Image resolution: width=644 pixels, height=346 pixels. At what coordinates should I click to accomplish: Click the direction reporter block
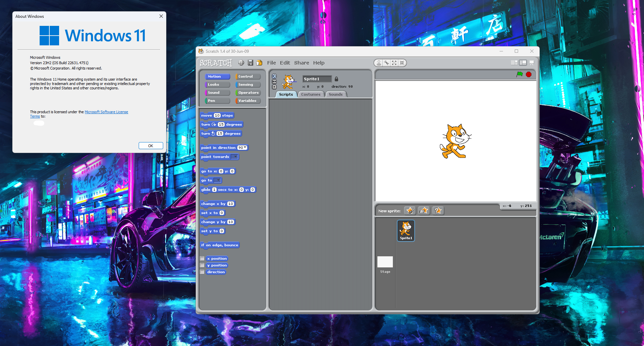click(216, 272)
